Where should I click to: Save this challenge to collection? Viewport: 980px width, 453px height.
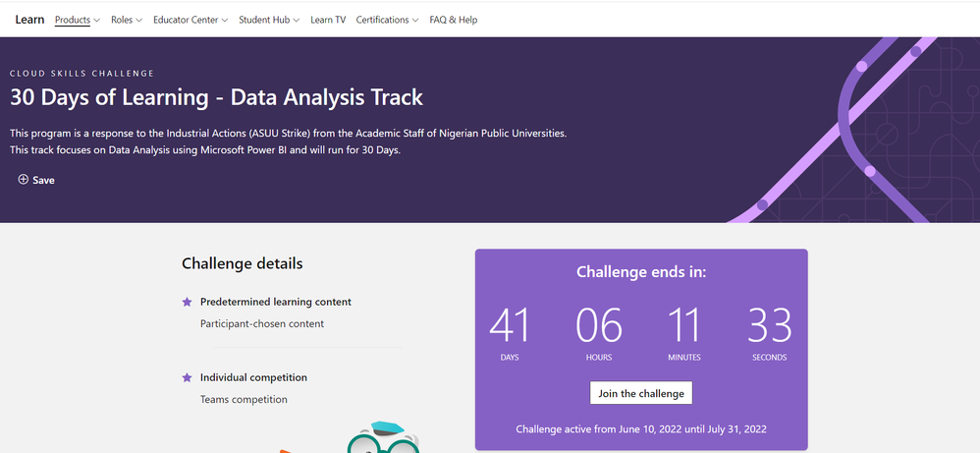tap(36, 180)
